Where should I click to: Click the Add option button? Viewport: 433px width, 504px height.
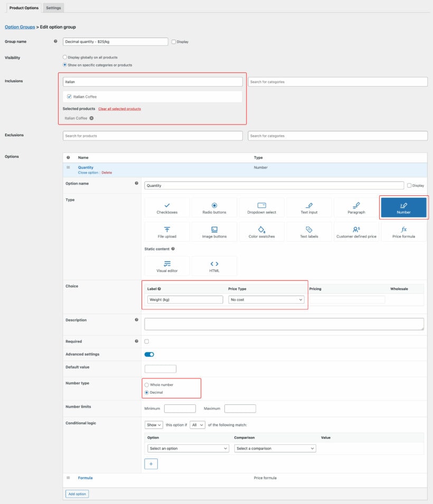pos(77,493)
